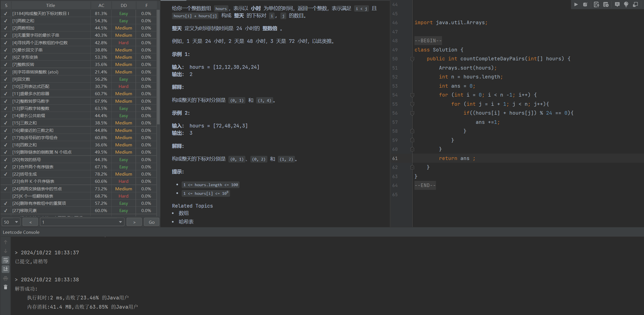Sort by DD difficulty column header
Image resolution: width=644 pixels, height=315 pixels.
tap(124, 5)
